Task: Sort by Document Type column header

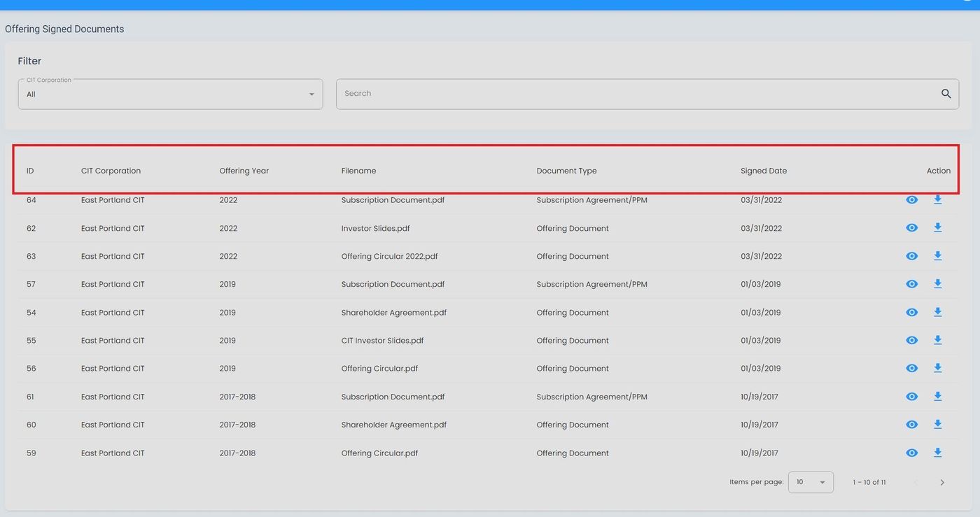Action: 566,171
